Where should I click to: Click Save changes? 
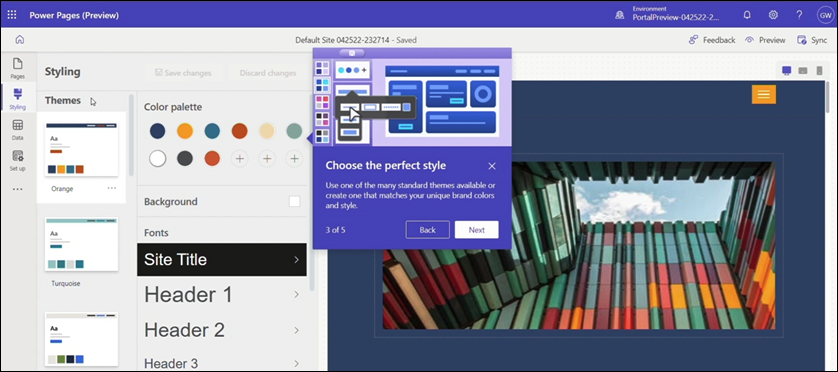[183, 73]
